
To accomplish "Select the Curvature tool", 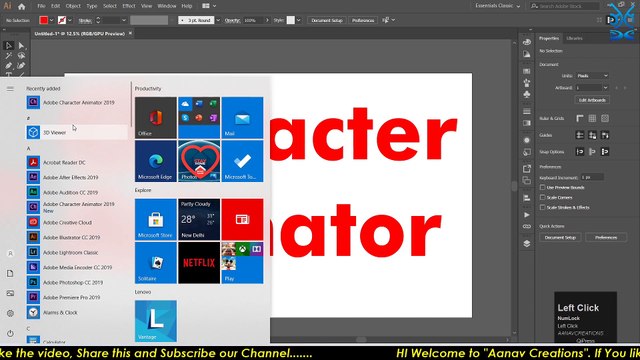I will [x=21, y=65].
